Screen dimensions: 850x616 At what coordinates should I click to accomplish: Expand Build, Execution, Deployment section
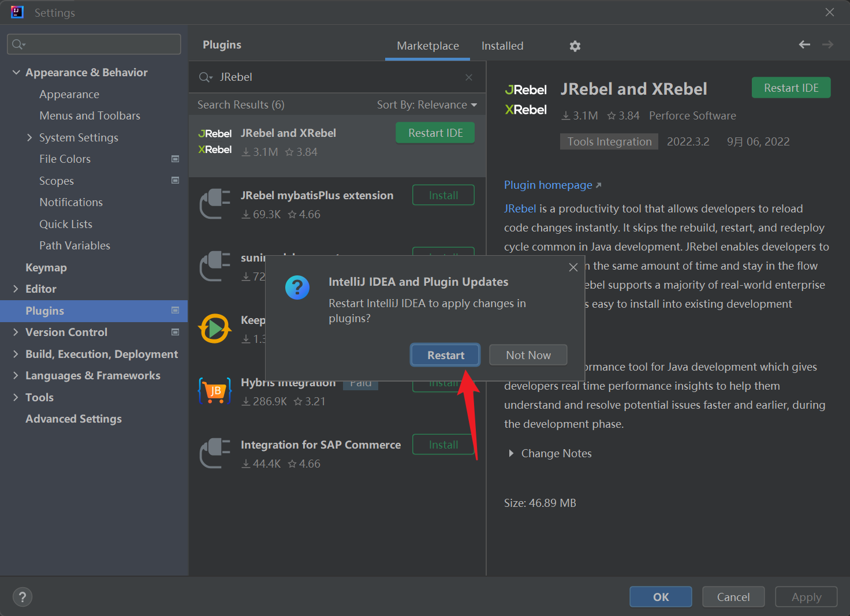point(16,354)
